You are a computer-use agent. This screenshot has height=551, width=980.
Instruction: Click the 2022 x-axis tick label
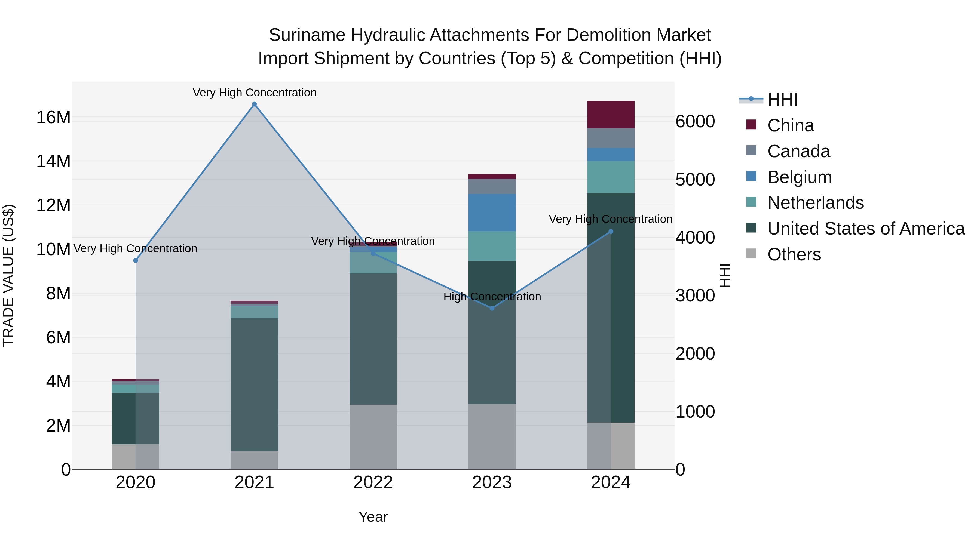coord(373,482)
